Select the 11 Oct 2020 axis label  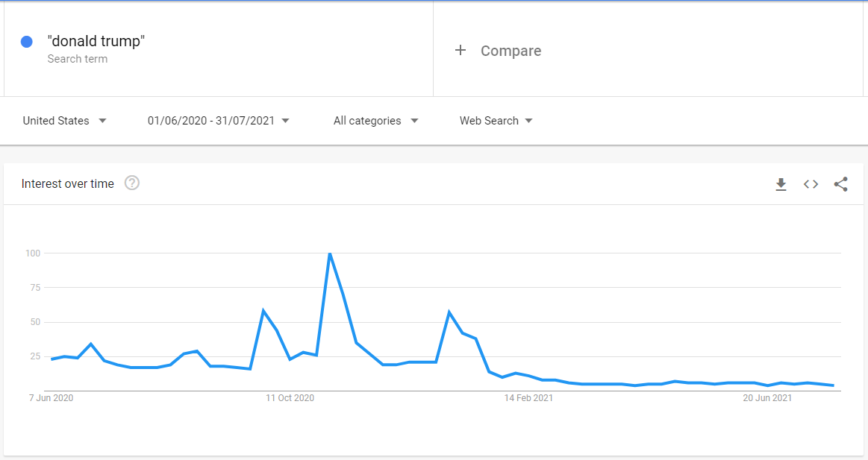290,398
